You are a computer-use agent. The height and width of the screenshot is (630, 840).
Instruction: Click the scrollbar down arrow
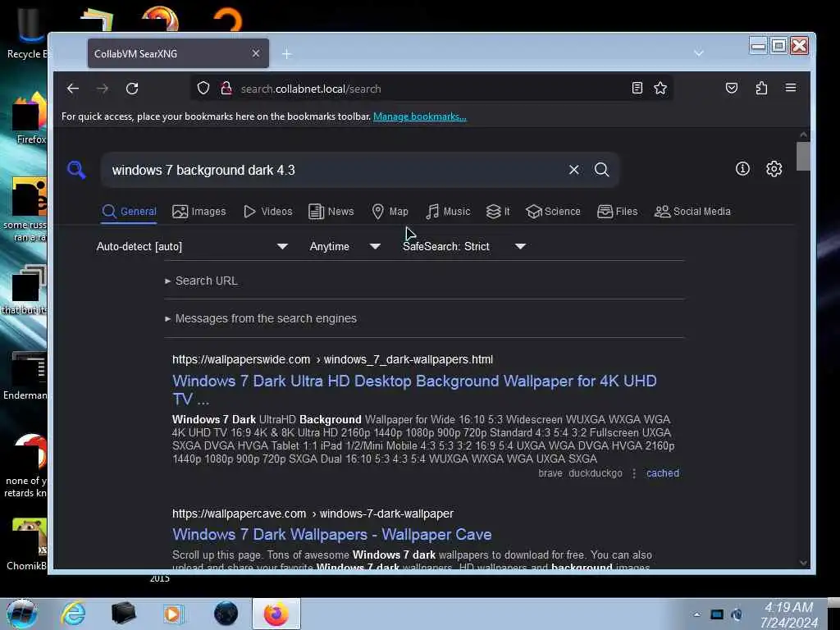[803, 563]
